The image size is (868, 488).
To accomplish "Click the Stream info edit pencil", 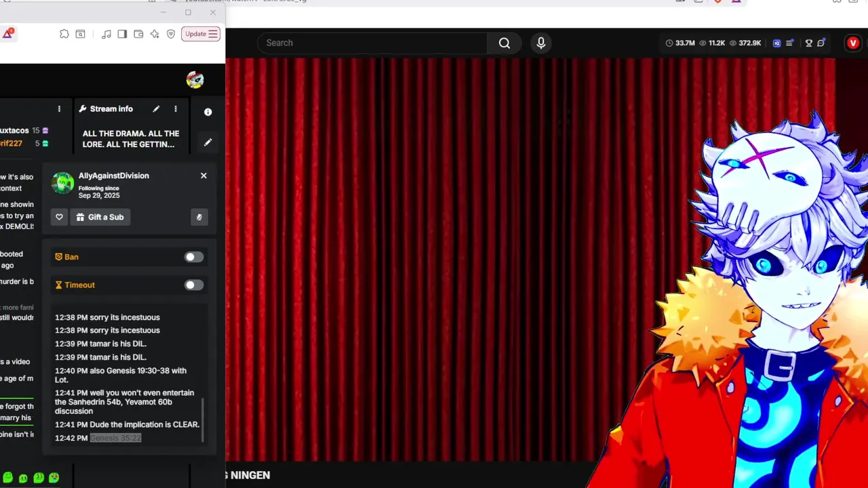I will [156, 109].
